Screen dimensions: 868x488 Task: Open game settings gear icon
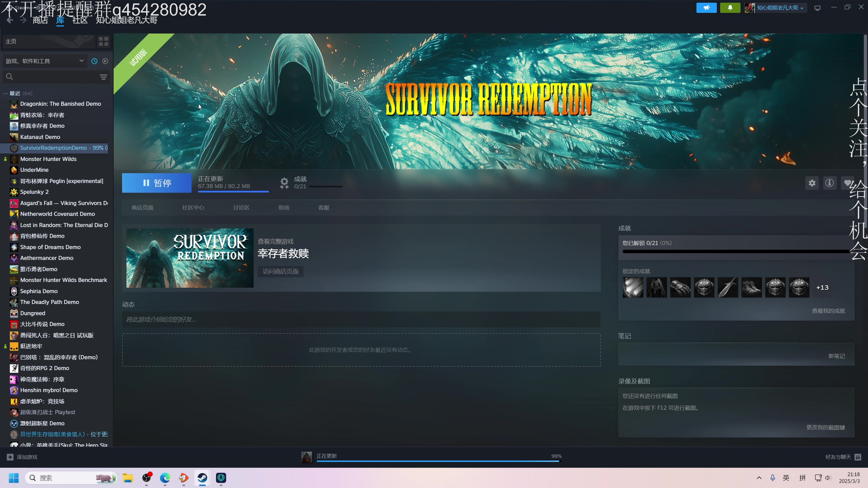pyautogui.click(x=812, y=183)
